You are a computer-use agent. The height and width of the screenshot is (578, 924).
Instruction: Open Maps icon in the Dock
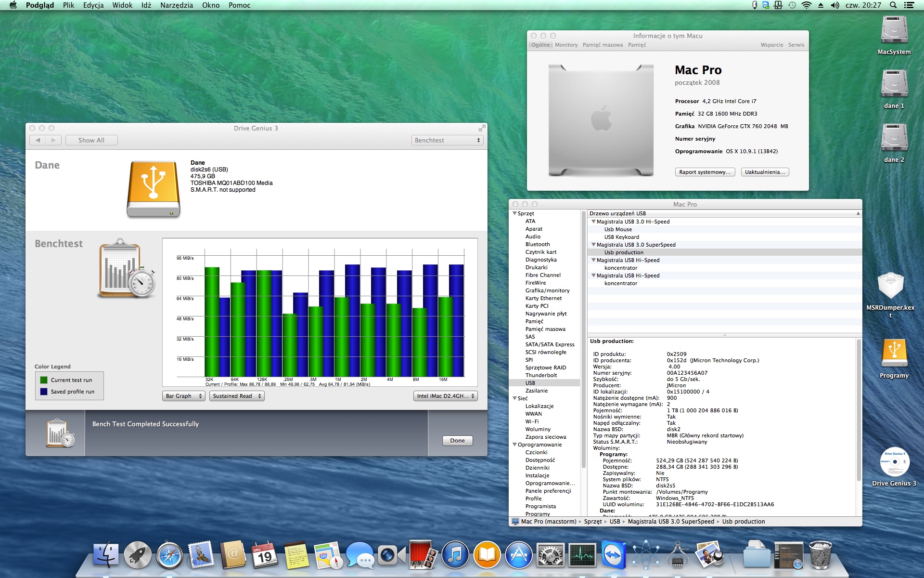328,555
